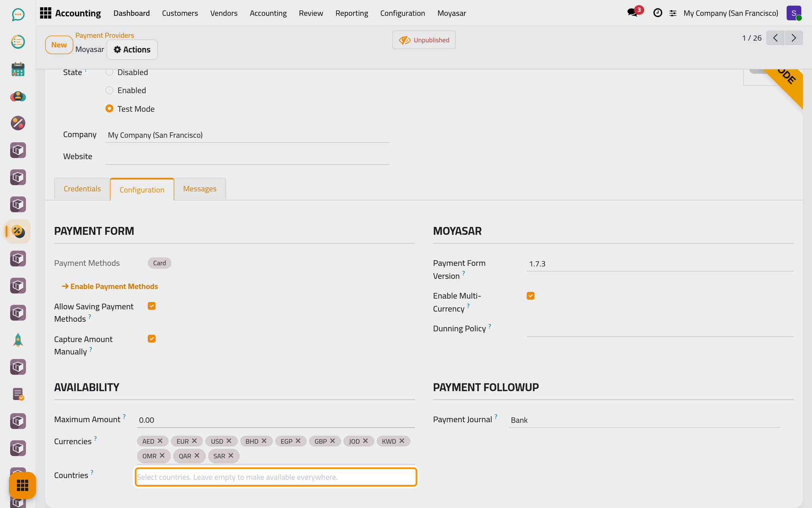Remove the SAR currency tag

pos(231,456)
